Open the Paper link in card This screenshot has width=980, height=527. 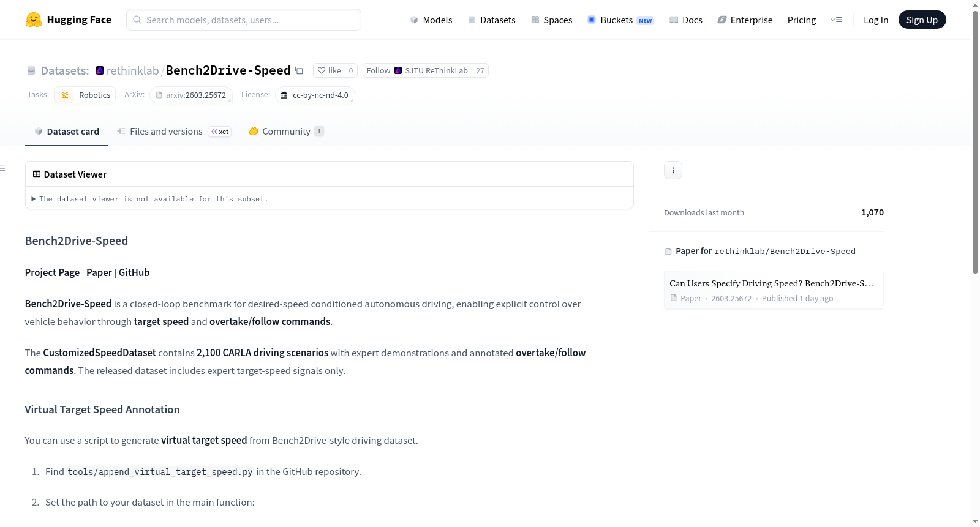99,272
